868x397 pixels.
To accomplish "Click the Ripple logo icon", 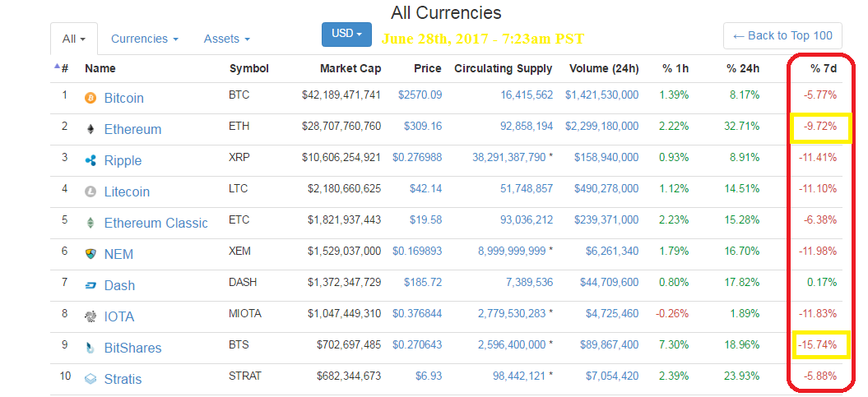I will (91, 160).
